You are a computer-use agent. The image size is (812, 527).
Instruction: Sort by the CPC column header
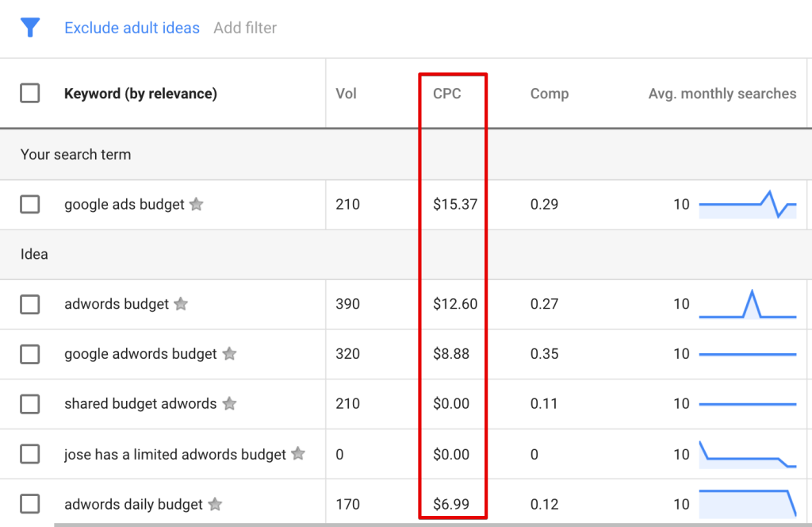[x=447, y=94]
